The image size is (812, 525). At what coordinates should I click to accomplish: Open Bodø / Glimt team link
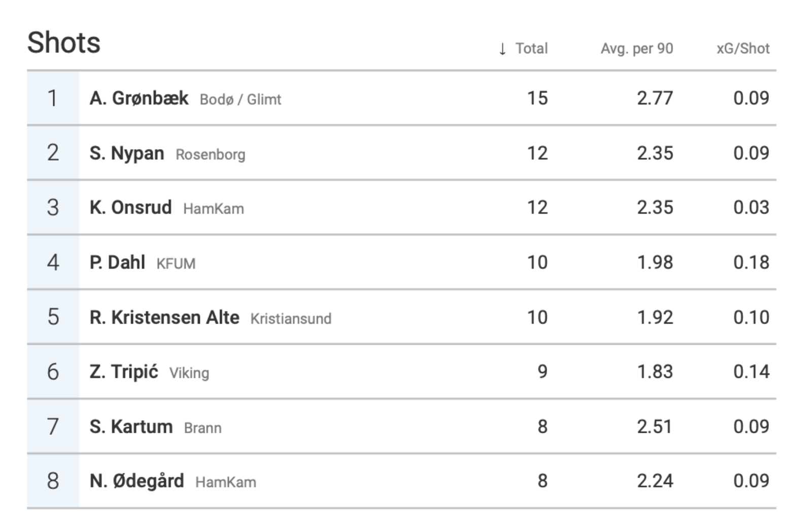coord(241,99)
